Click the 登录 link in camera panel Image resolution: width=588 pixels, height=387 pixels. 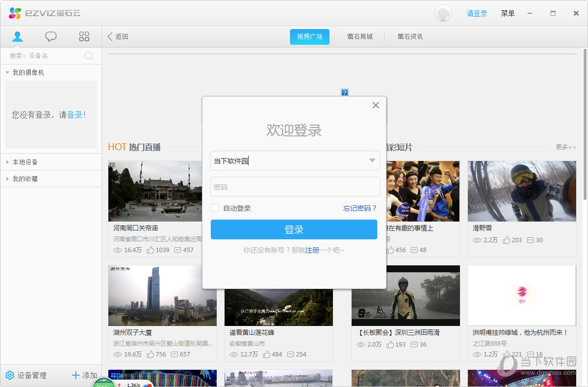[75, 115]
